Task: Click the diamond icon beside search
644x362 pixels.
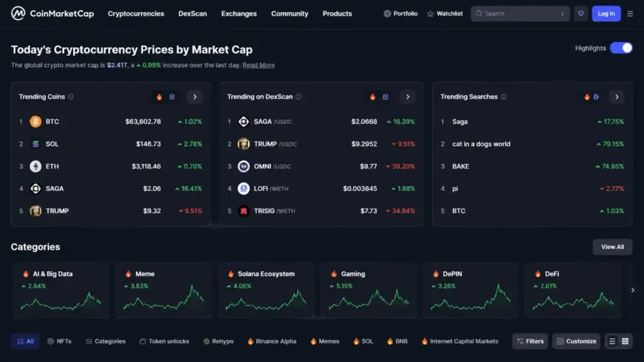Action: [x=581, y=14]
